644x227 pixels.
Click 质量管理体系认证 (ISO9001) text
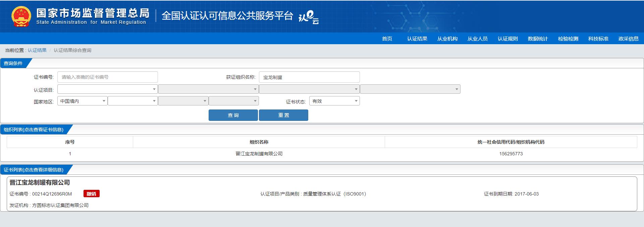pos(334,194)
